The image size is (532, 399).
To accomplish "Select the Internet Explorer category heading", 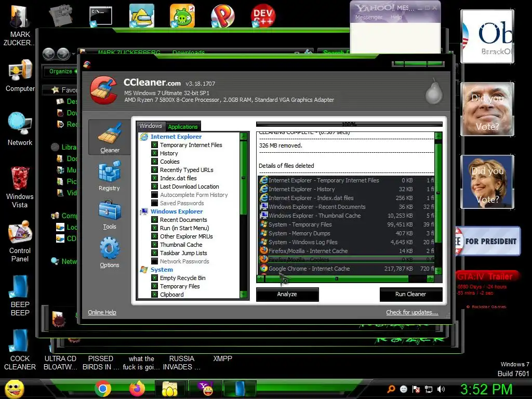I will 176,137.
